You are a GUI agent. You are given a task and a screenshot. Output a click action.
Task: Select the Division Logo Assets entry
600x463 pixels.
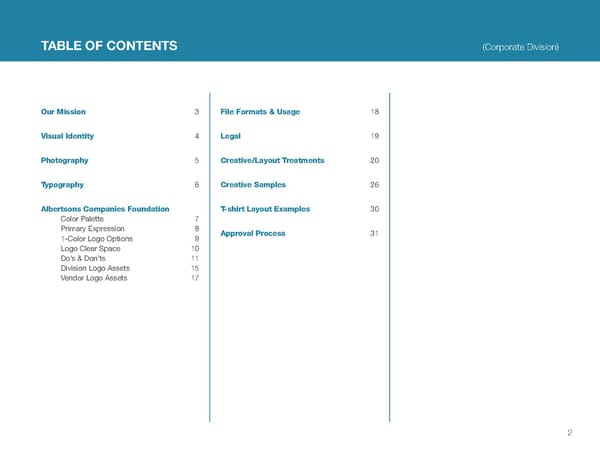(94, 268)
